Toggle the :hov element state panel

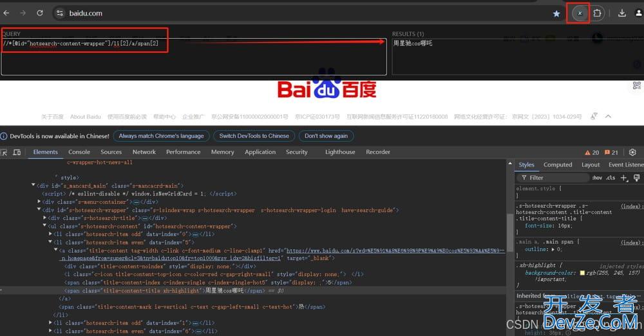click(x=597, y=177)
